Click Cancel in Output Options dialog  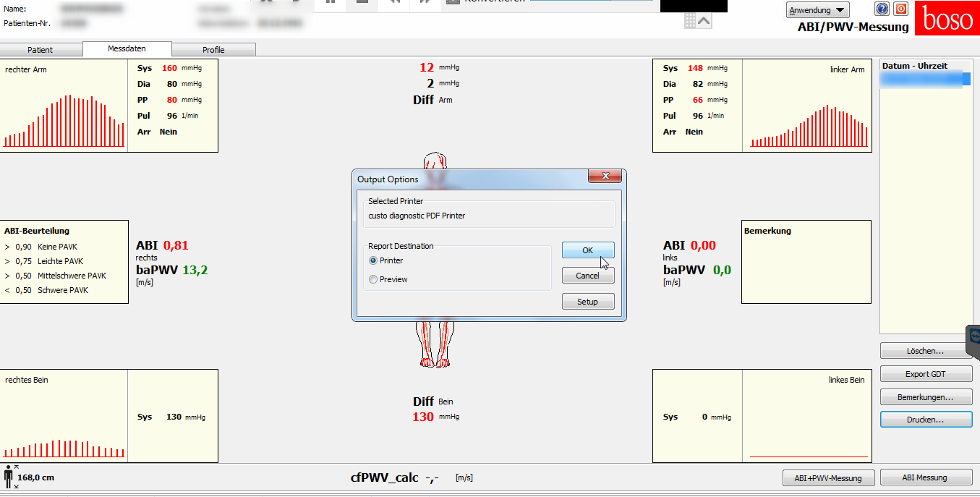(588, 276)
